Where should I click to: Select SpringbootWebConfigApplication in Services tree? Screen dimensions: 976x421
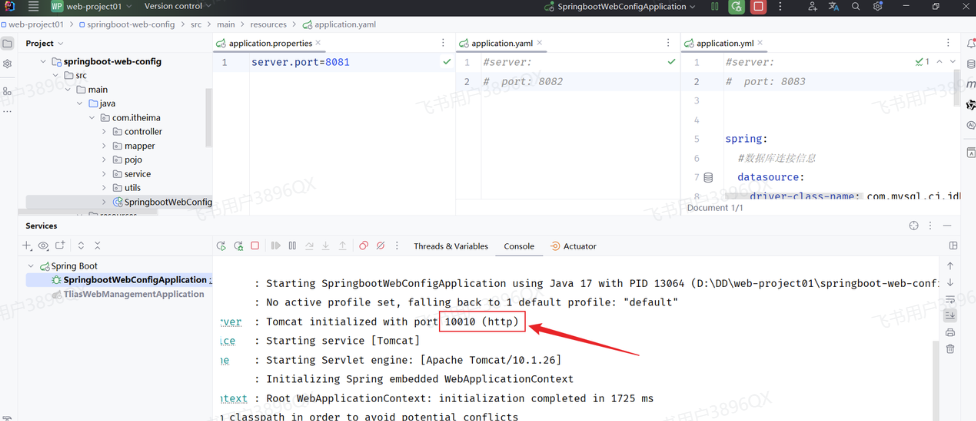coord(119,280)
